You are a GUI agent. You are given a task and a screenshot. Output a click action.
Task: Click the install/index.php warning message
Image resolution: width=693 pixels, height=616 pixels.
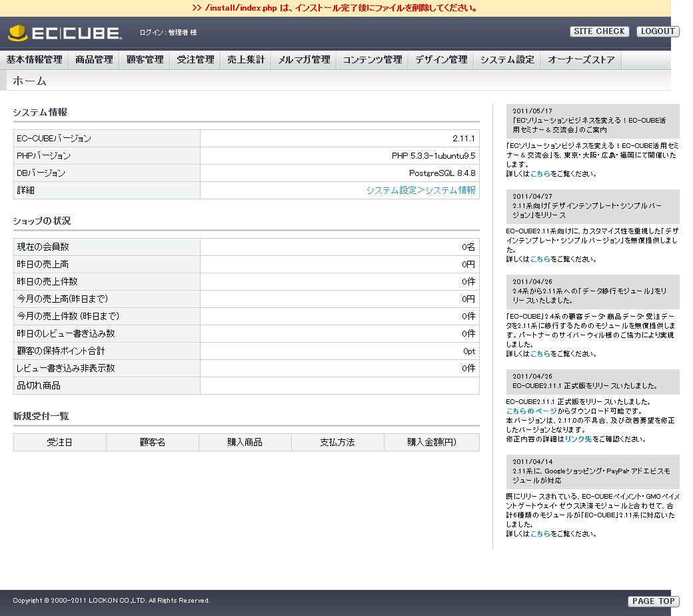pos(335,8)
